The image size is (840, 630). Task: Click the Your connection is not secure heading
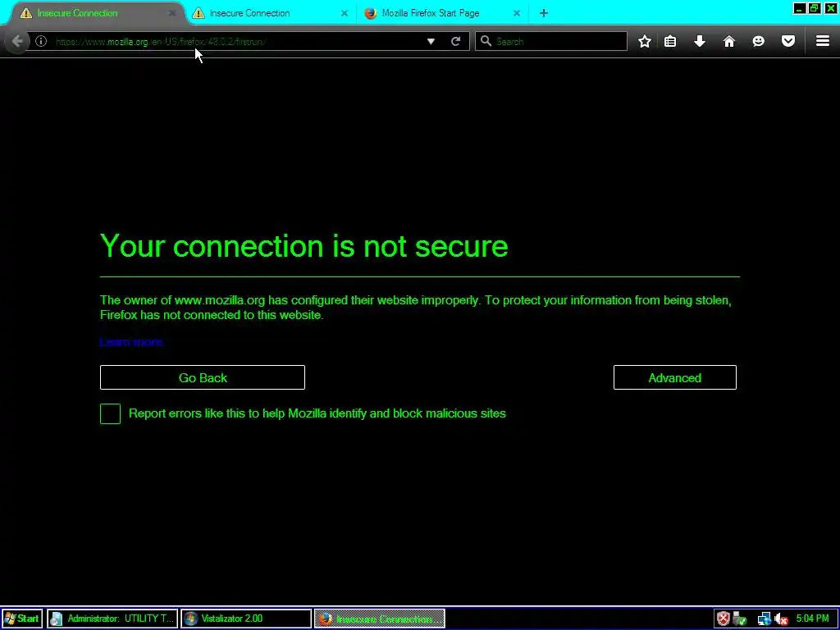point(304,246)
